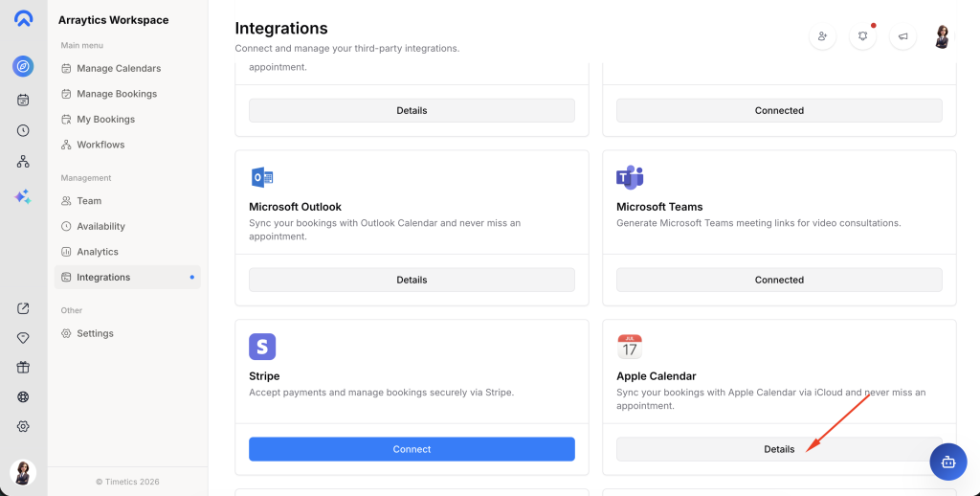Open Analytics from Management section

(97, 252)
